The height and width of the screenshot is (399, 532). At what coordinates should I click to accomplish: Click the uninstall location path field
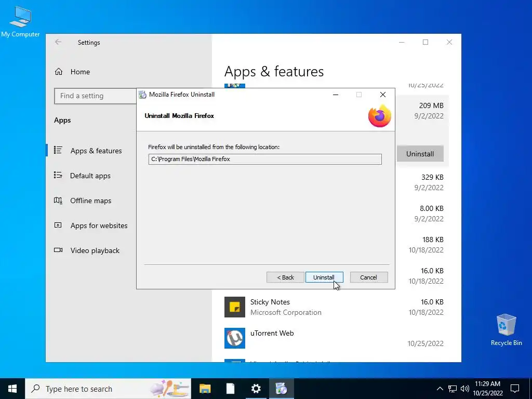pyautogui.click(x=265, y=159)
